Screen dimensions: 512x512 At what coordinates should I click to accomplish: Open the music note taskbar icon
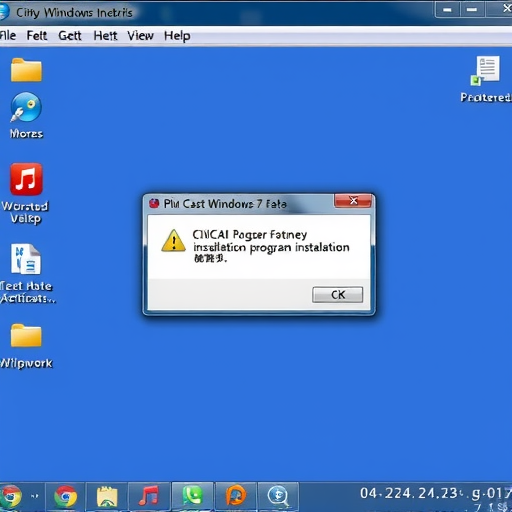pos(149,496)
